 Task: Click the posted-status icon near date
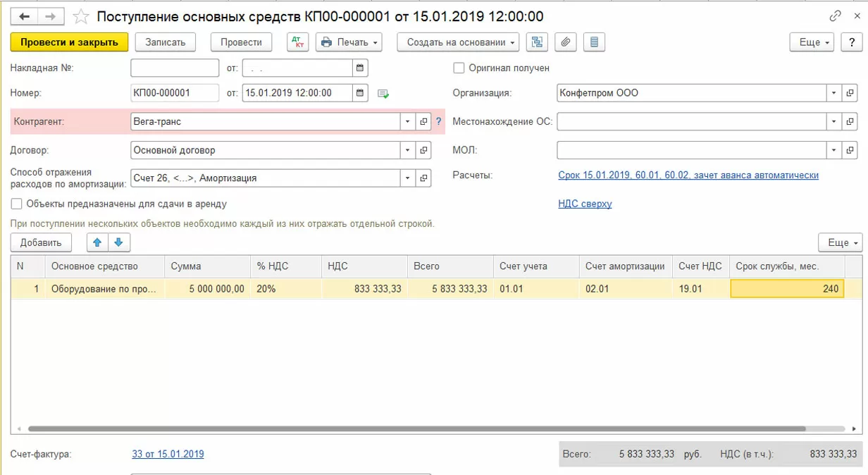[383, 93]
